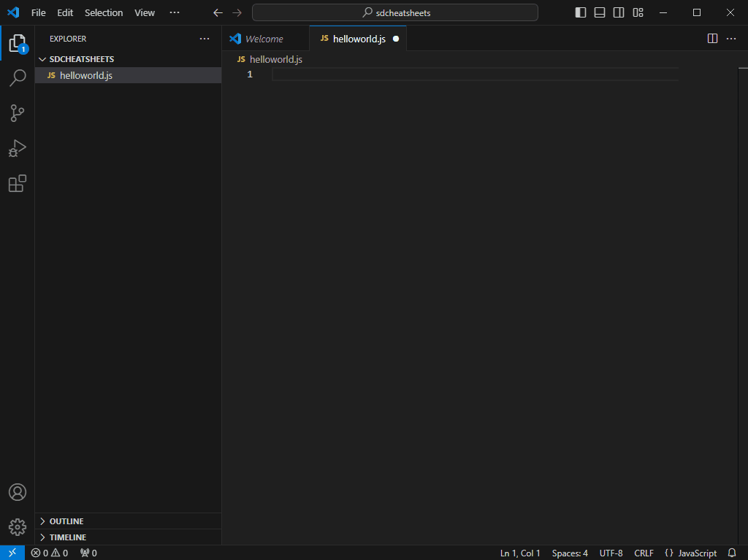The width and height of the screenshot is (748, 560).
Task: Show errors and warnings count in status bar
Action: 50,553
